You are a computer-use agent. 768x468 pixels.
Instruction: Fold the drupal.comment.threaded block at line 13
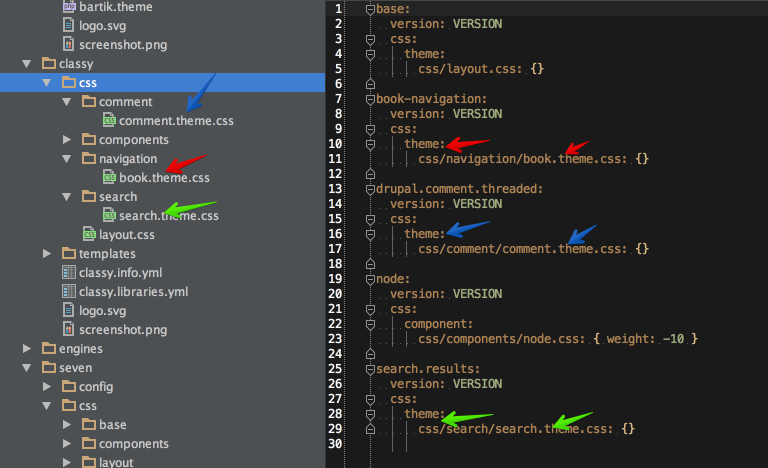(370, 189)
